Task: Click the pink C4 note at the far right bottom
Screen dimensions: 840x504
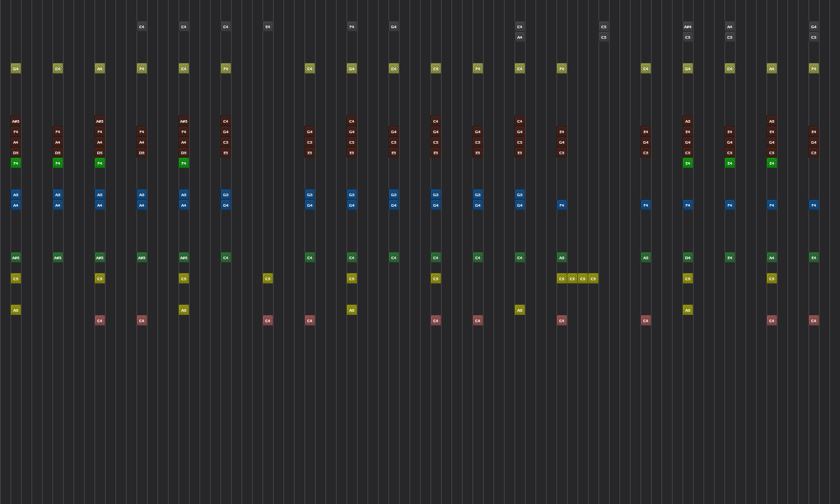Action: coord(813,320)
